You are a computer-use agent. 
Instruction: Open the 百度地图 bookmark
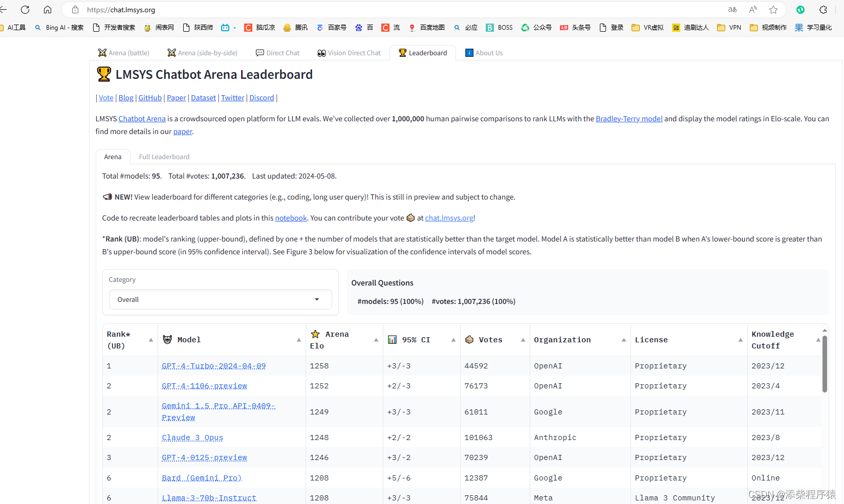click(x=426, y=28)
